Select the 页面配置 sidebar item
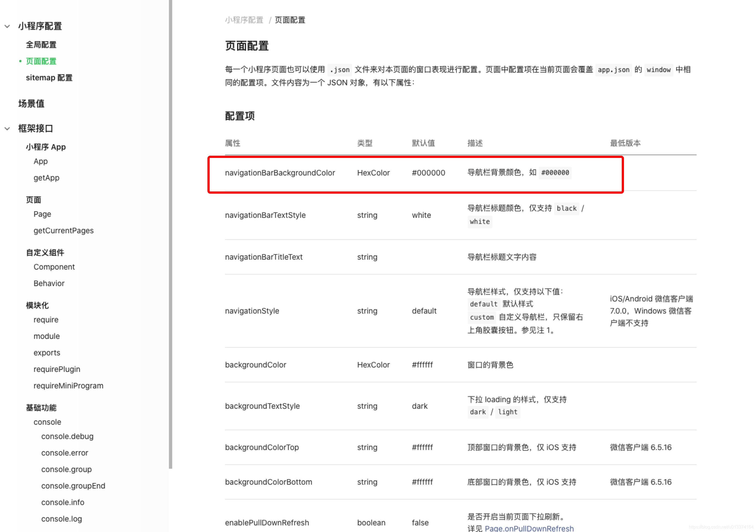Viewport: 756px width, 532px height. tap(41, 61)
